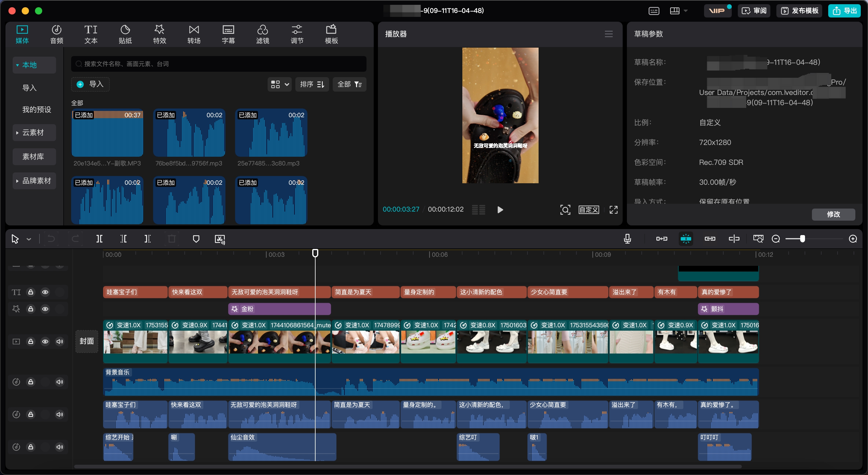Click the split clip tool icon
Viewport: 868px width, 475px height.
click(x=99, y=239)
